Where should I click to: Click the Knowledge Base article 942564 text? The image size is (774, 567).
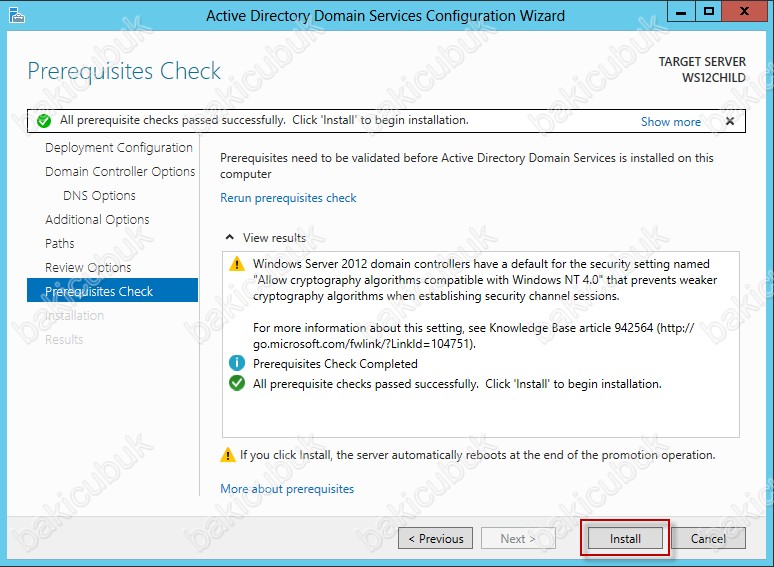tap(571, 328)
